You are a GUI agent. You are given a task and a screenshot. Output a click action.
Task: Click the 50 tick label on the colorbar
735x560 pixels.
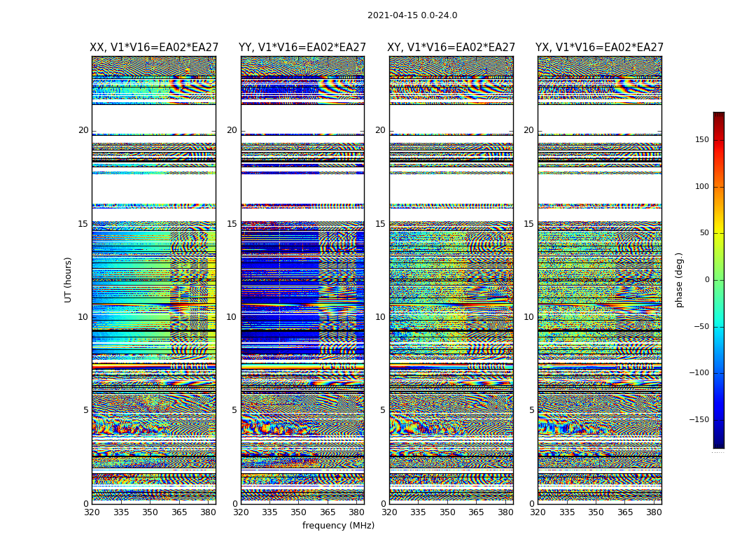(x=703, y=233)
